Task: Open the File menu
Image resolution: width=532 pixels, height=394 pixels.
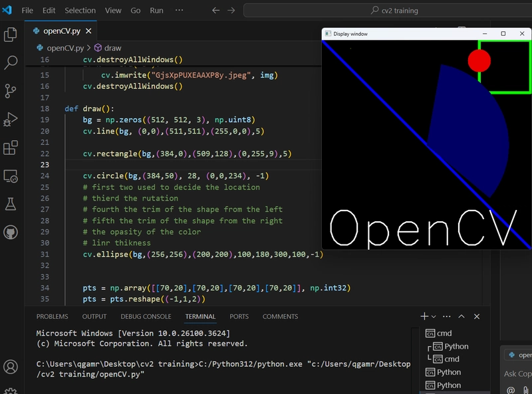Action: tap(27, 11)
